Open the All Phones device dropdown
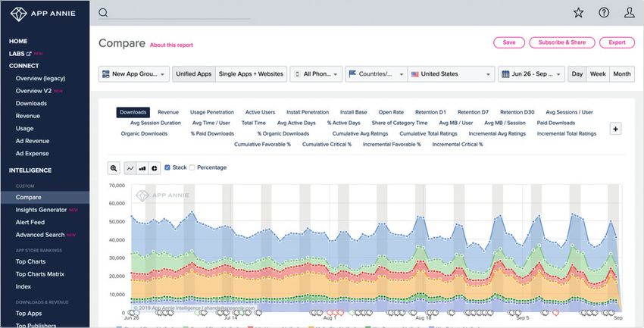 click(316, 74)
